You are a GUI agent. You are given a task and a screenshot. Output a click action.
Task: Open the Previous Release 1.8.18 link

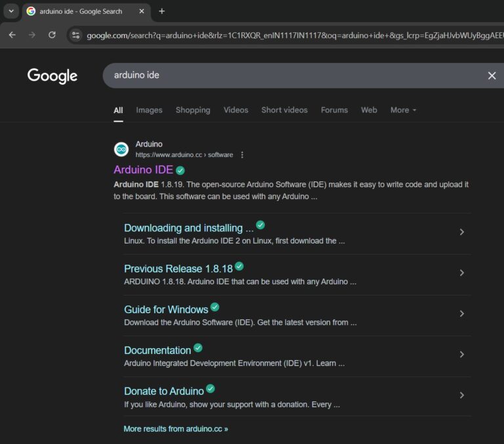178,269
